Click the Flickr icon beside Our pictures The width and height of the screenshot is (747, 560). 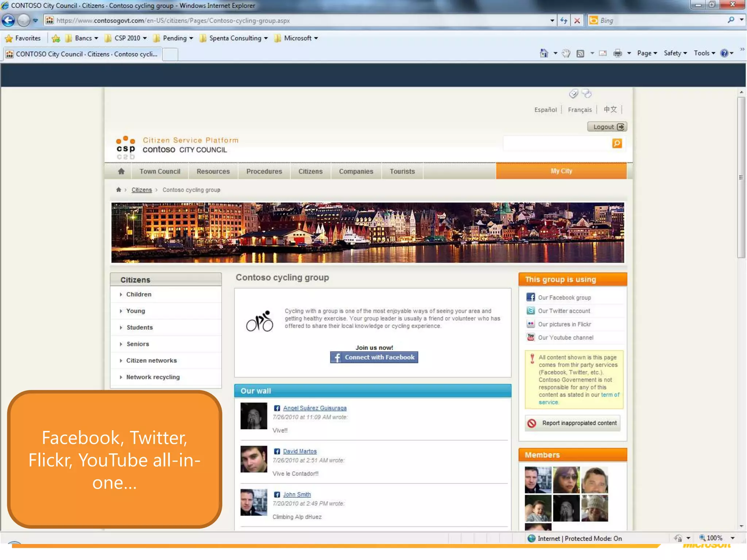click(531, 324)
